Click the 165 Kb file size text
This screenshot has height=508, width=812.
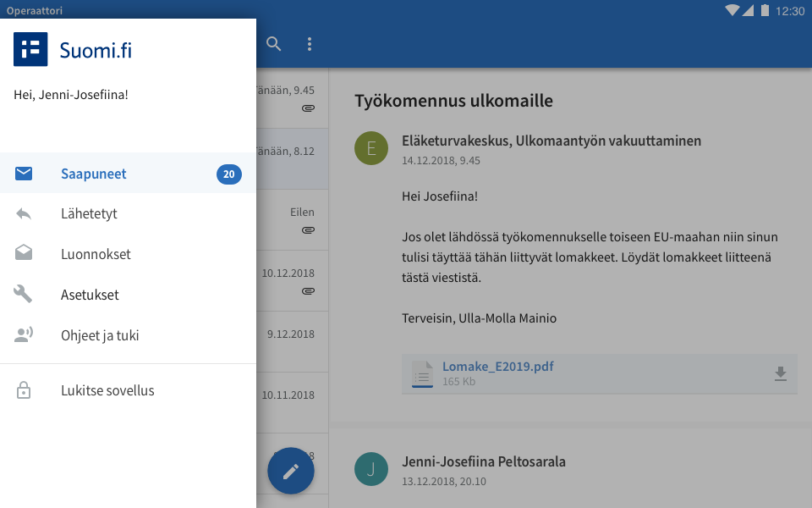pos(458,382)
